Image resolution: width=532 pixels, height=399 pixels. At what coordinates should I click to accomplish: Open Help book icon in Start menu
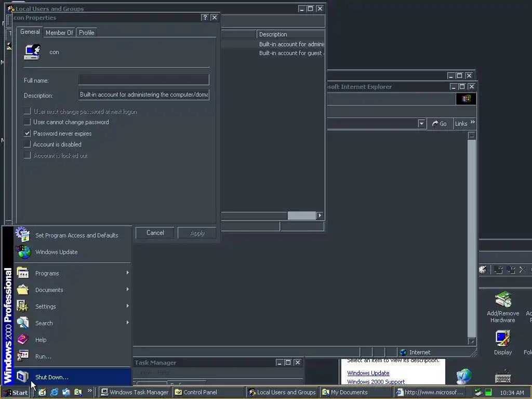tap(23, 339)
